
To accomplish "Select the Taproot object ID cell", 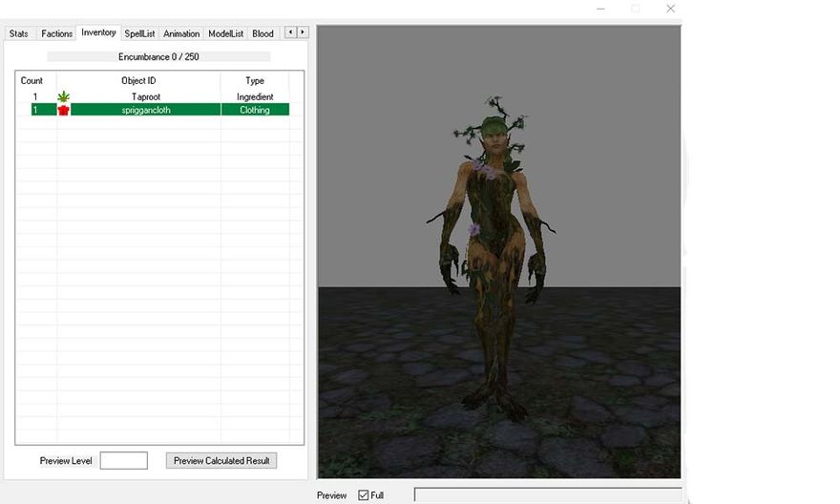I will click(x=146, y=97).
